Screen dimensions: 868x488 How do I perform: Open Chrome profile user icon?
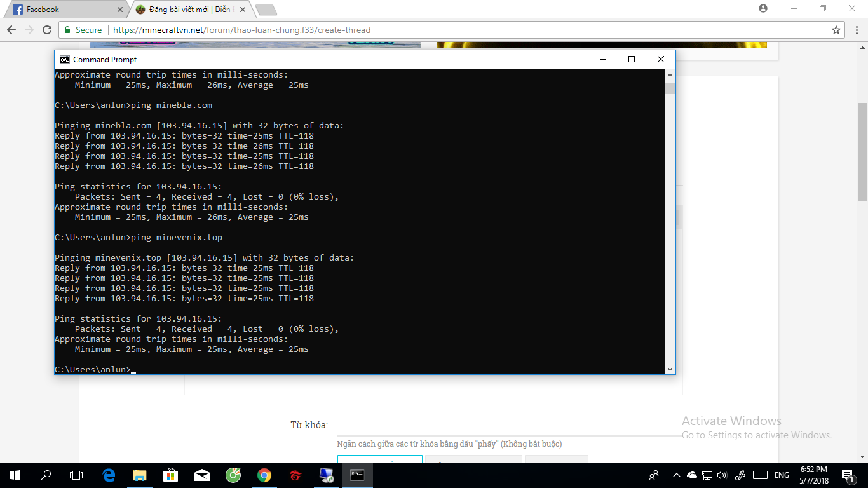[763, 8]
